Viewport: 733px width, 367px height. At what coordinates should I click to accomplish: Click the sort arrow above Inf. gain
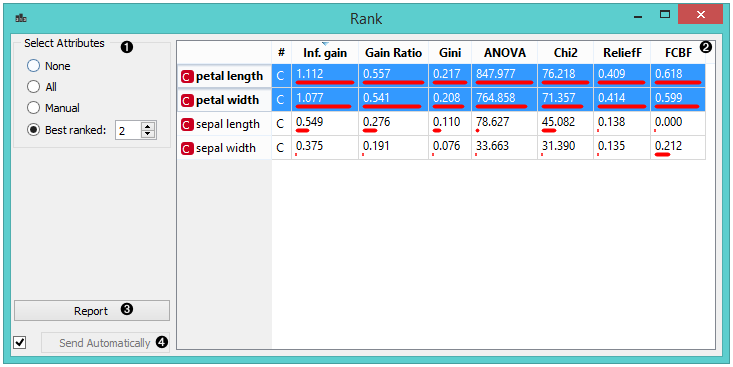(x=325, y=43)
